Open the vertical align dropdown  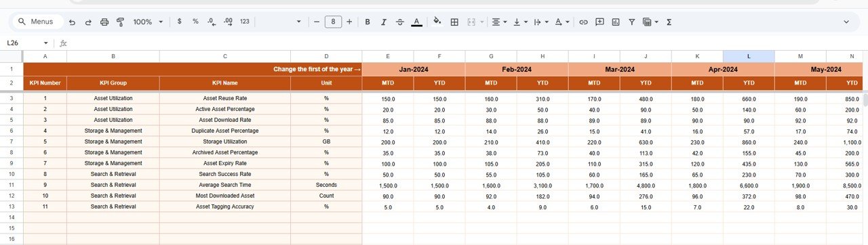coord(520,22)
